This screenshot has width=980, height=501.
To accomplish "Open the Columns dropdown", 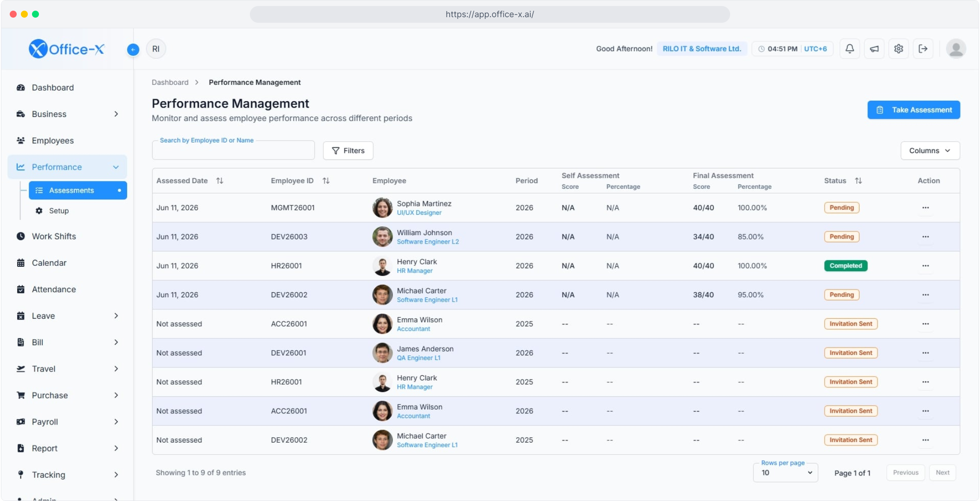I will coord(930,151).
